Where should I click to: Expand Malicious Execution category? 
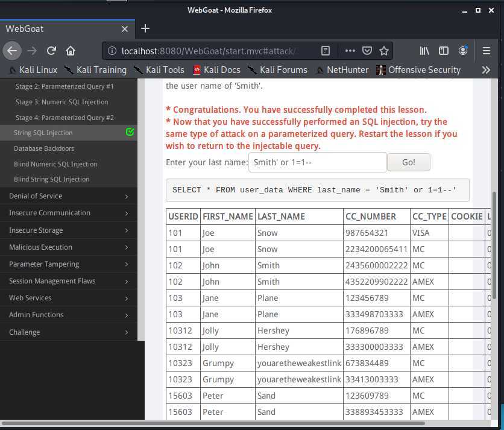(69, 247)
